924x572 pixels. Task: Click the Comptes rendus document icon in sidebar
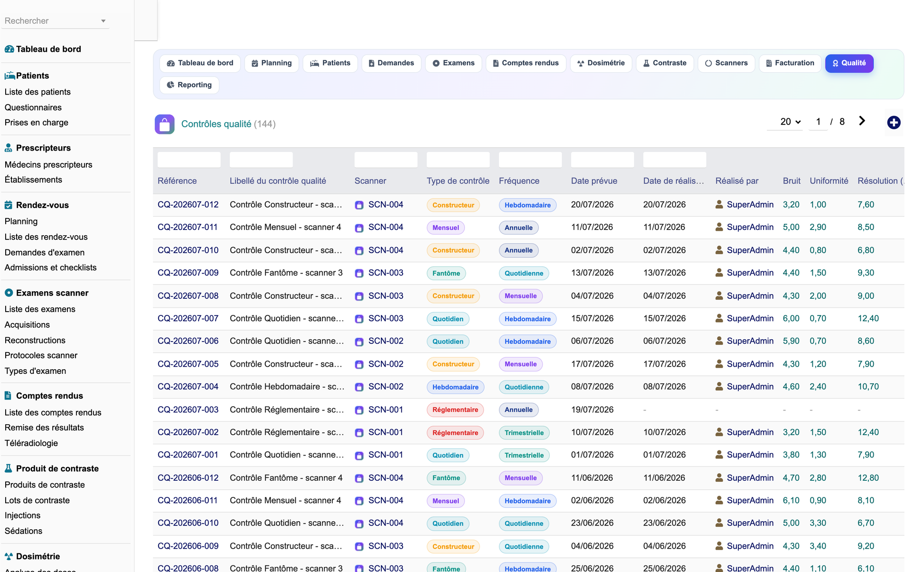click(8, 395)
